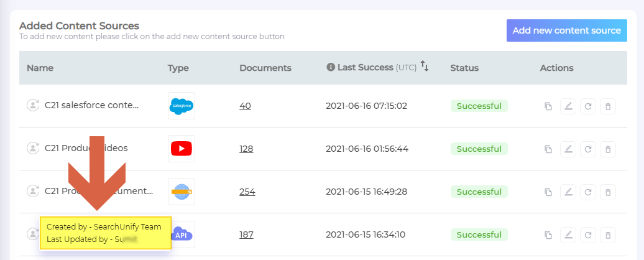Re-crawl the C21 salesforce content source
The height and width of the screenshot is (260, 644).
(x=587, y=106)
